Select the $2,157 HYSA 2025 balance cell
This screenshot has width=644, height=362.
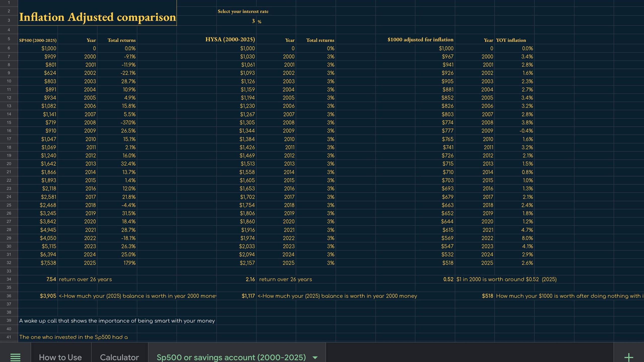[236, 263]
